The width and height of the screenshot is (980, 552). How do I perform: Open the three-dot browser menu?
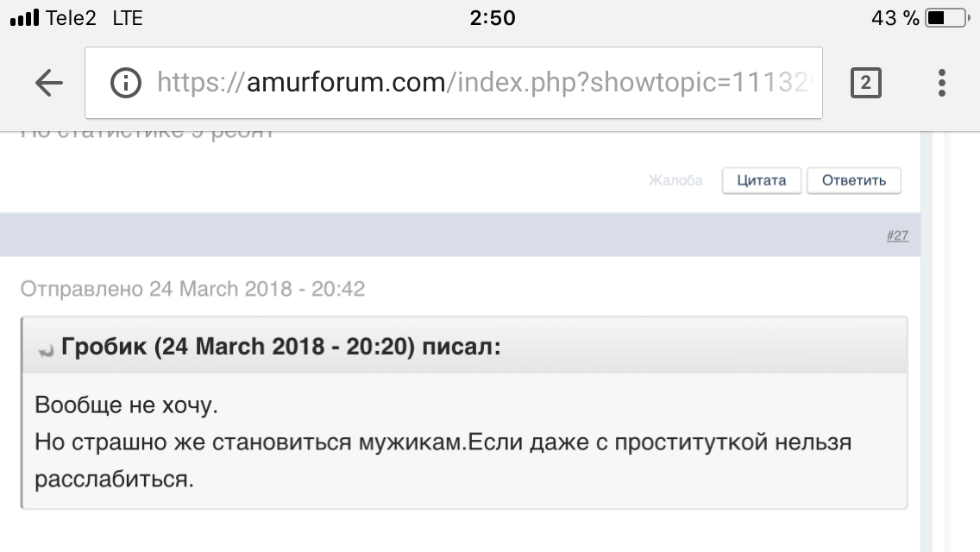coord(942,83)
